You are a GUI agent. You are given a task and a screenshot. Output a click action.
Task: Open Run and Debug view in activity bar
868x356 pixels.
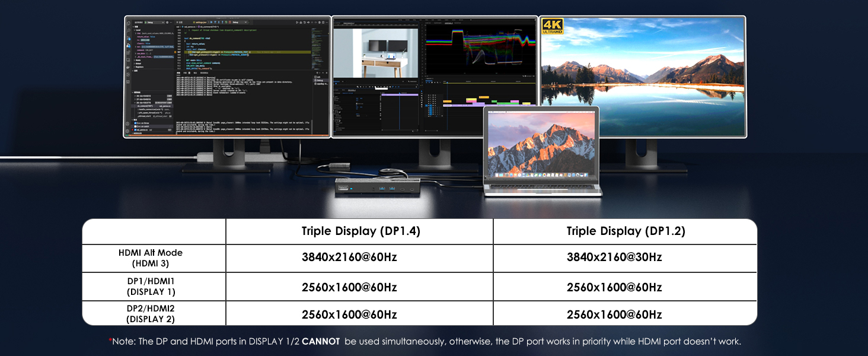[x=128, y=45]
